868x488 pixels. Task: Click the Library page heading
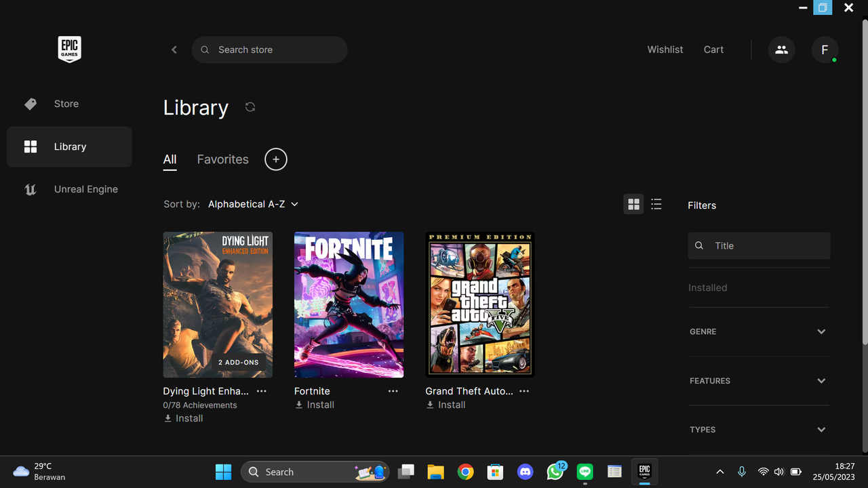(196, 108)
